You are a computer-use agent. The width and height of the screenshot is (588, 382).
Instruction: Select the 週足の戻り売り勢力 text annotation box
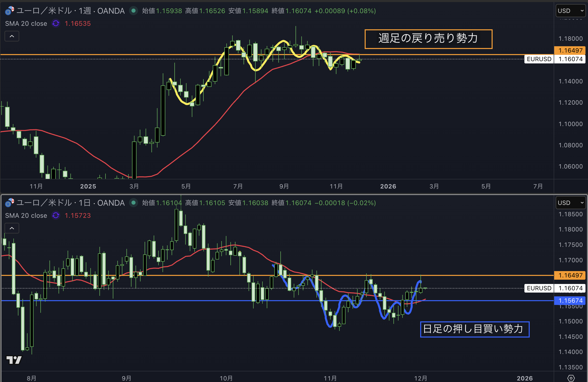(x=428, y=39)
